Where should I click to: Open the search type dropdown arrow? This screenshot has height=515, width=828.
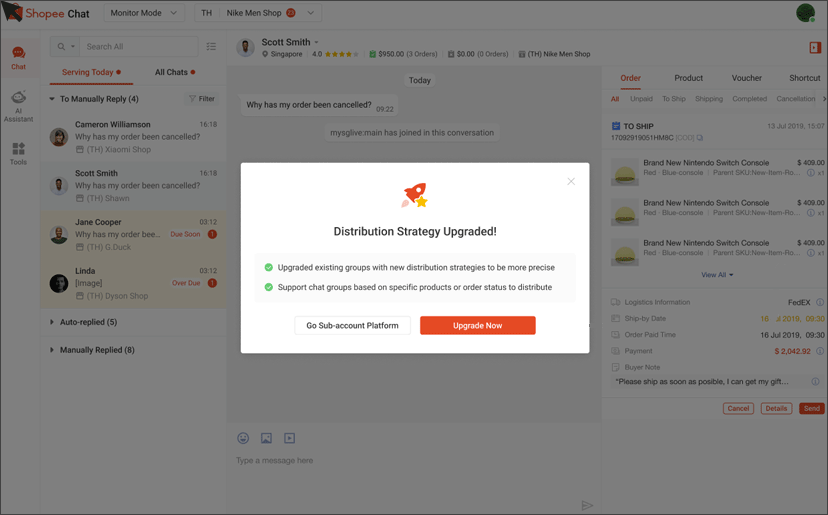click(73, 46)
